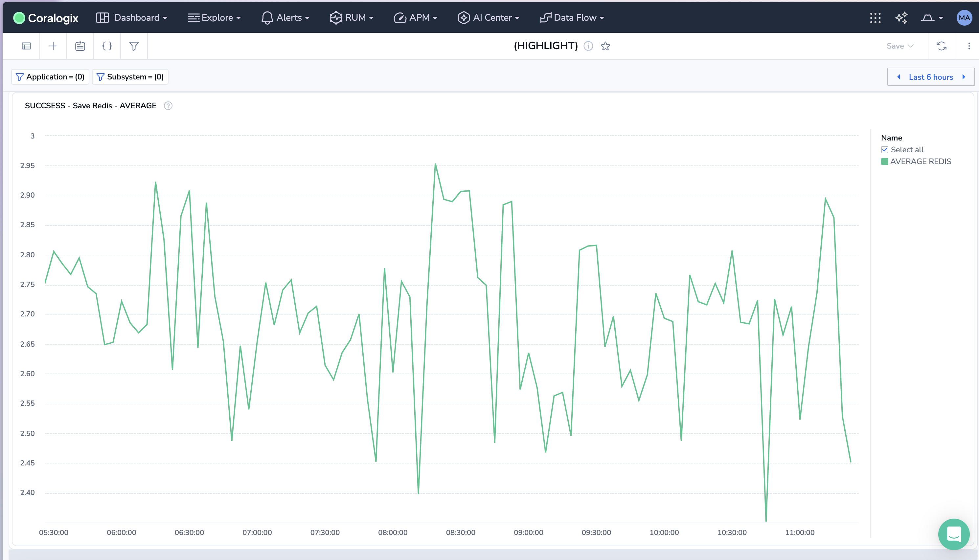Click the green AVERAGE REDIS legend color swatch
Screen dimensions: 979x560
[x=885, y=161]
